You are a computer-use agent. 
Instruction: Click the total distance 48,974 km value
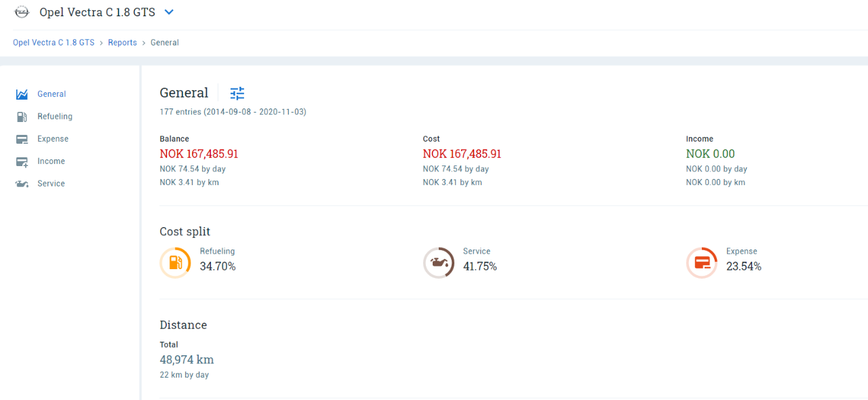[186, 360]
